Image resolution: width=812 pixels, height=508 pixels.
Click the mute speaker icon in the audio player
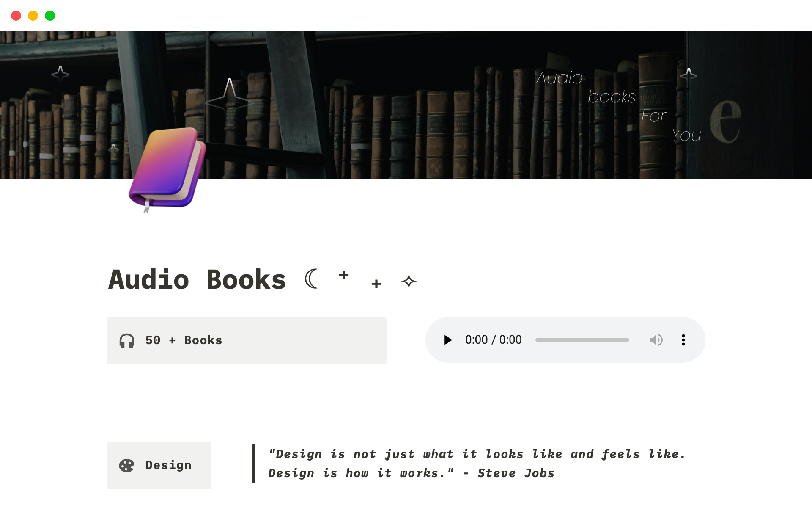pyautogui.click(x=656, y=340)
